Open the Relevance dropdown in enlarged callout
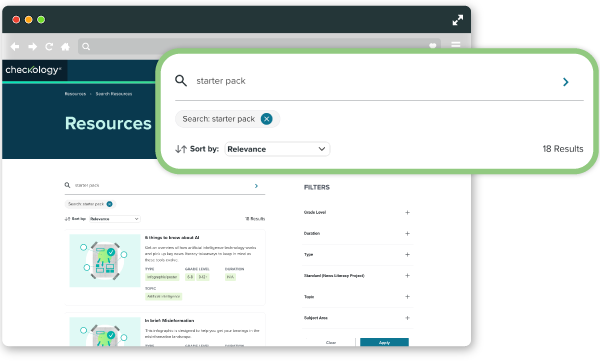The height and width of the screenshot is (362, 600). (x=277, y=149)
